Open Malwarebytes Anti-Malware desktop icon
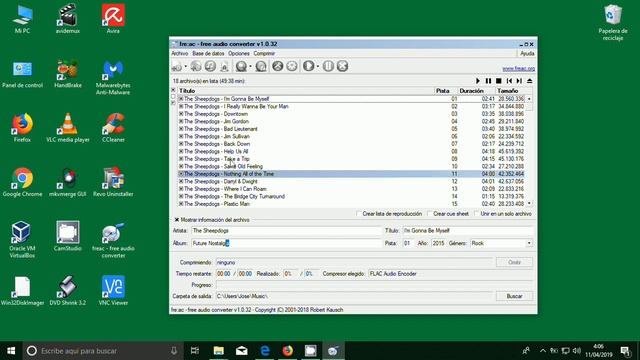Screen dimensions: 640x360 click(113, 77)
